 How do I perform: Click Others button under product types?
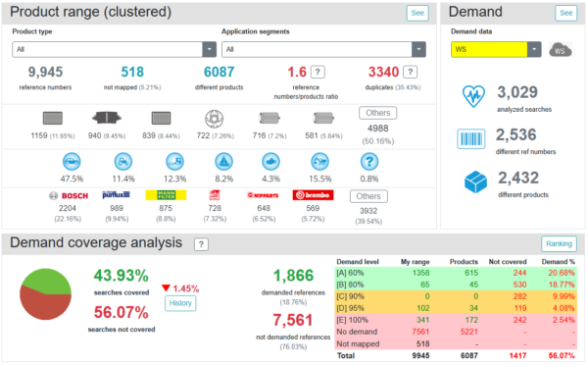(x=378, y=113)
